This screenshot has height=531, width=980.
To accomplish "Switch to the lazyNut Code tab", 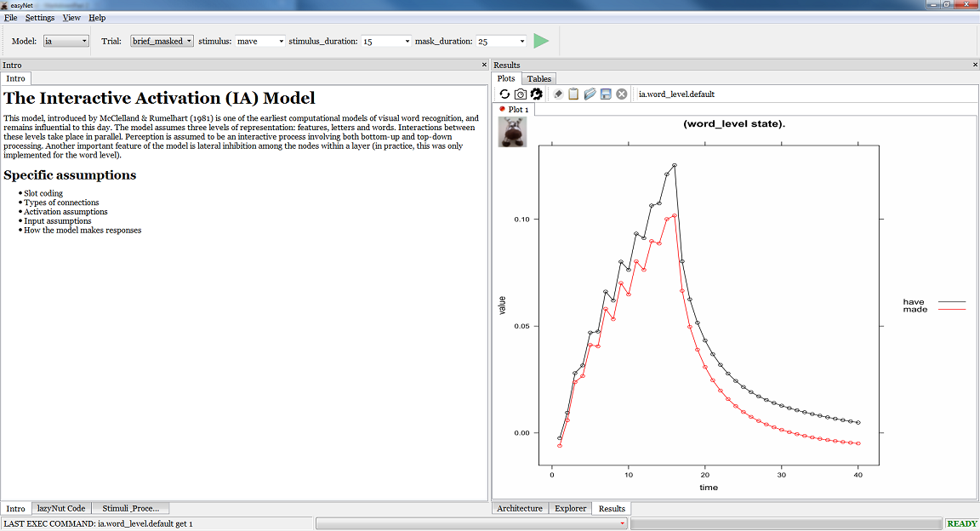I will [x=61, y=508].
